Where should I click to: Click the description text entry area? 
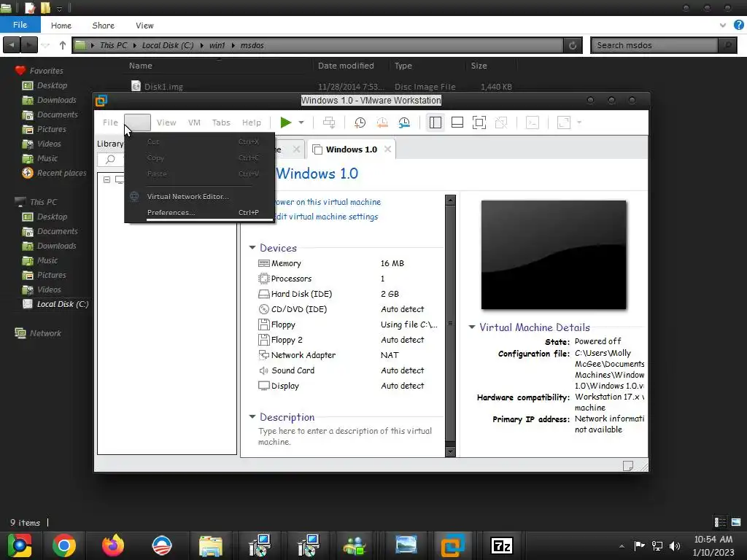pos(345,436)
